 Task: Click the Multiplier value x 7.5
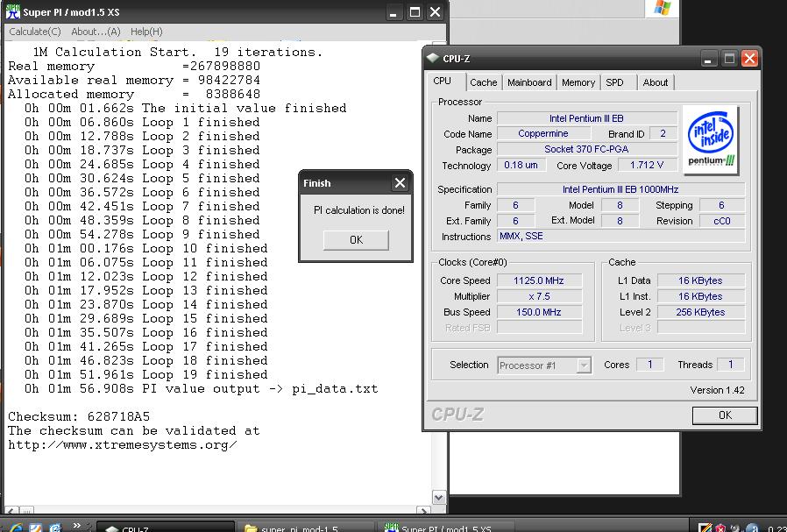click(x=539, y=296)
